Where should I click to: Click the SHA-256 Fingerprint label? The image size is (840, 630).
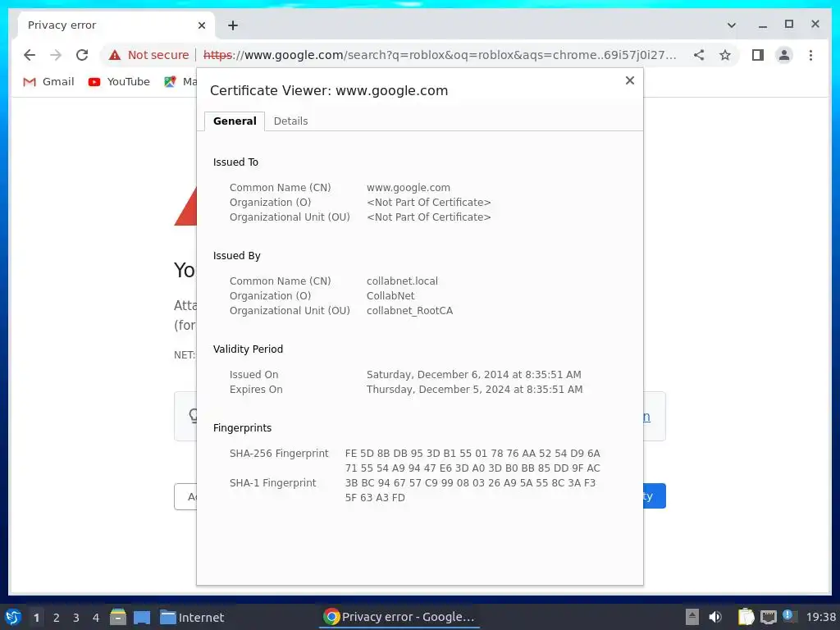coord(279,453)
